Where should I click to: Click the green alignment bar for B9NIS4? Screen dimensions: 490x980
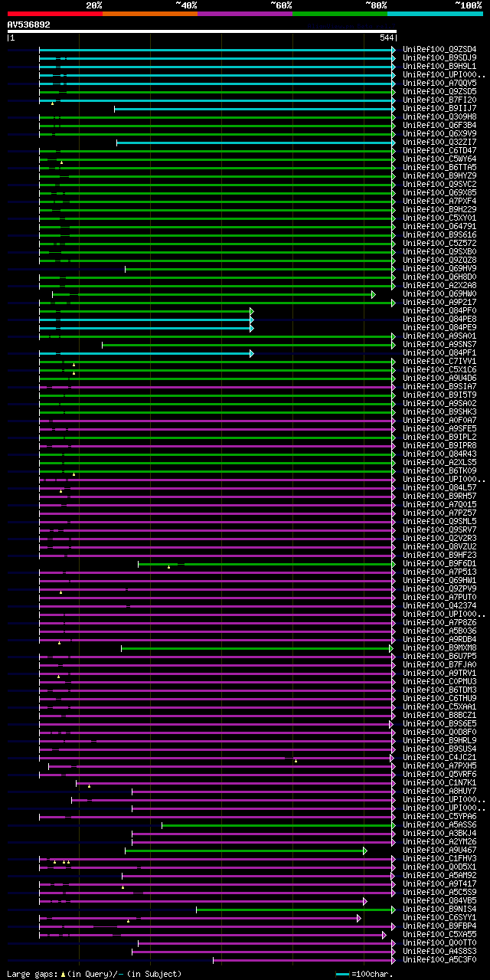point(294,910)
